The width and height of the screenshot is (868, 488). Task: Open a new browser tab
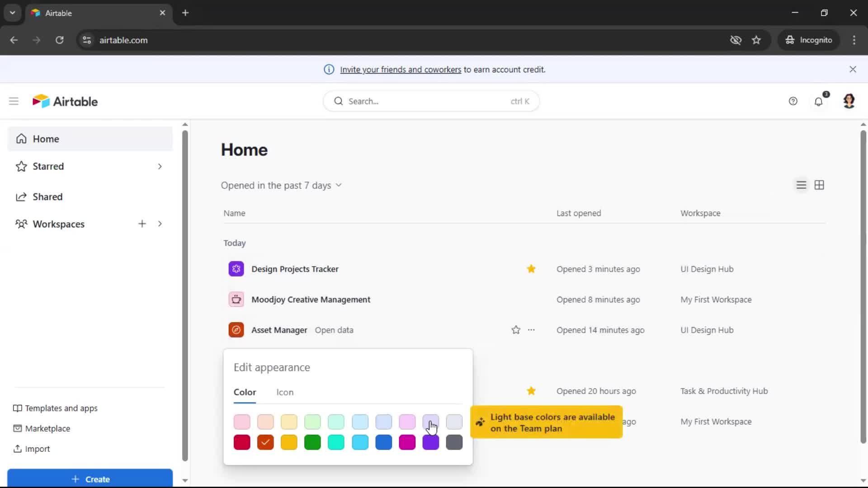point(185,13)
